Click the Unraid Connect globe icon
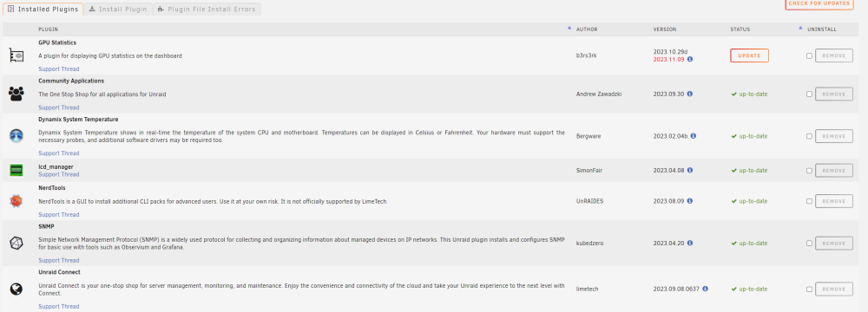This screenshot has height=312, width=868. pos(16,289)
